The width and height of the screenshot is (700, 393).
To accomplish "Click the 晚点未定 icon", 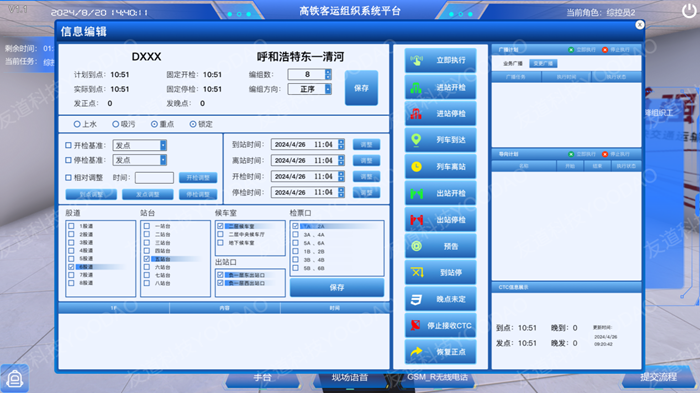I will click(416, 299).
